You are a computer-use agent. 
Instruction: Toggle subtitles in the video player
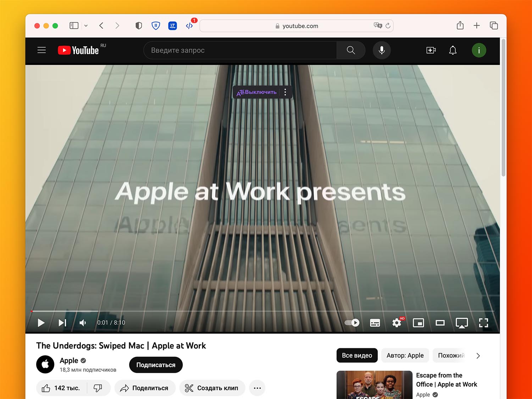375,323
